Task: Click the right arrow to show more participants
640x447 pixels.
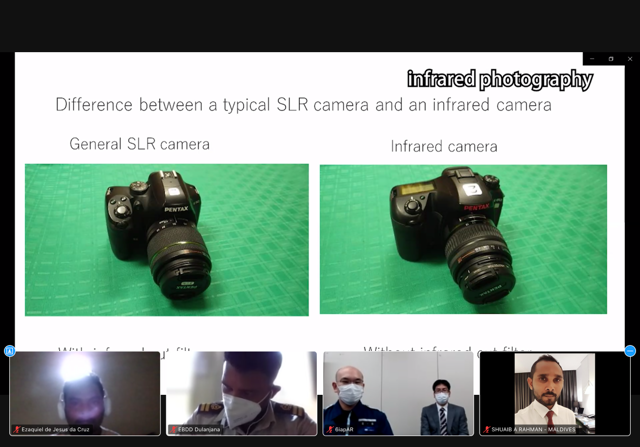Action: click(x=630, y=351)
